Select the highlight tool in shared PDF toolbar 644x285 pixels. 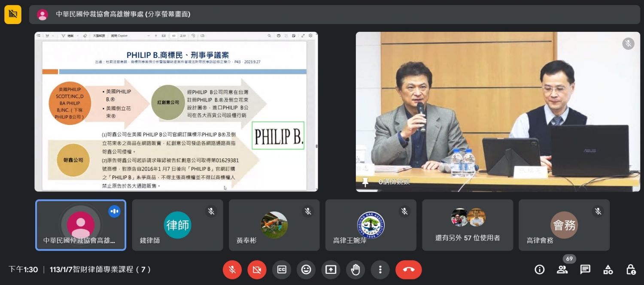click(x=47, y=36)
